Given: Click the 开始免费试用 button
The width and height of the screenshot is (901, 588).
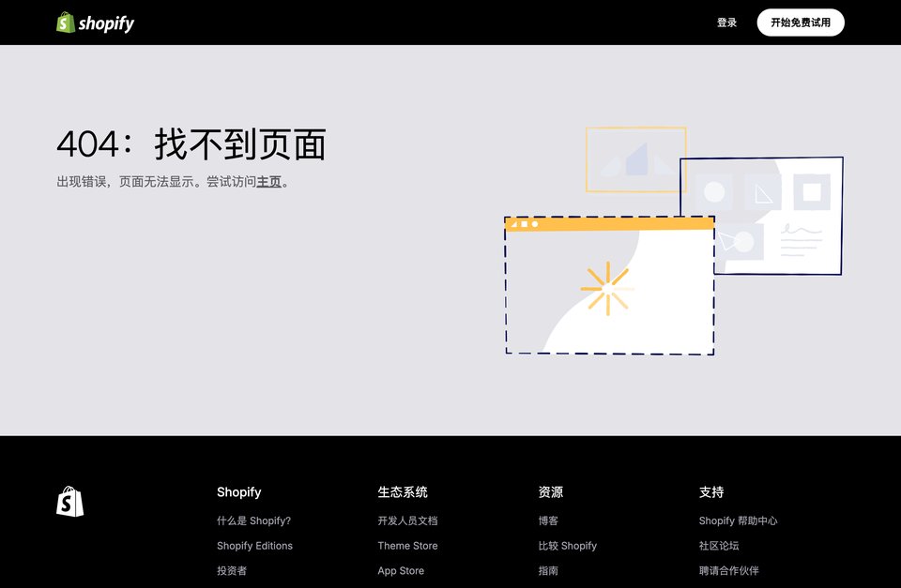Looking at the screenshot, I should click(801, 23).
